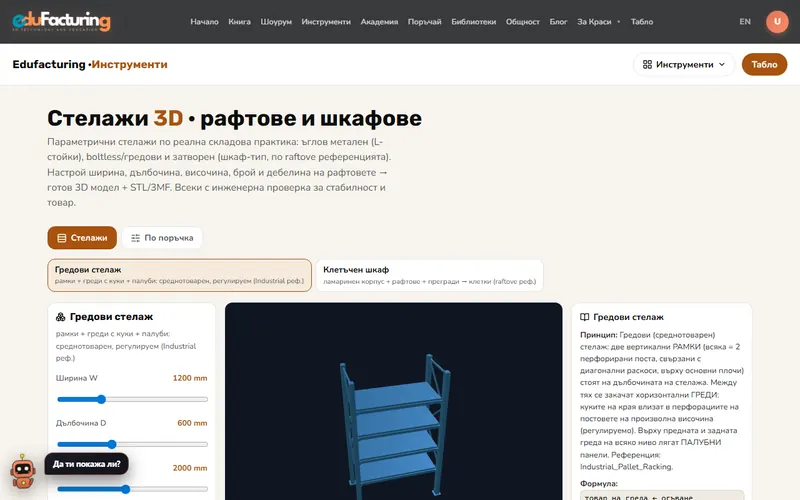Open the Шоурум nav item
The width and height of the screenshot is (800, 500).
[276, 21]
